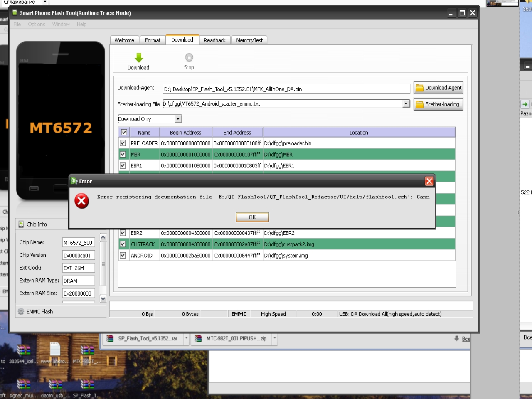Close the Error dialog with red X
The image size is (532, 399).
tap(429, 181)
